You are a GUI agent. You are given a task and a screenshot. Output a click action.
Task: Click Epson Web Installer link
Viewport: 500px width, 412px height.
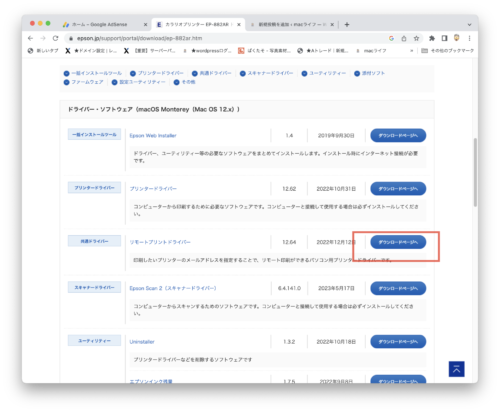pyautogui.click(x=153, y=136)
